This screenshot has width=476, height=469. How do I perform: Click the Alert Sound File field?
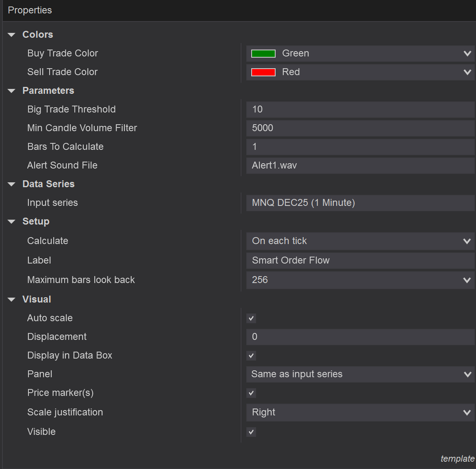pos(360,166)
